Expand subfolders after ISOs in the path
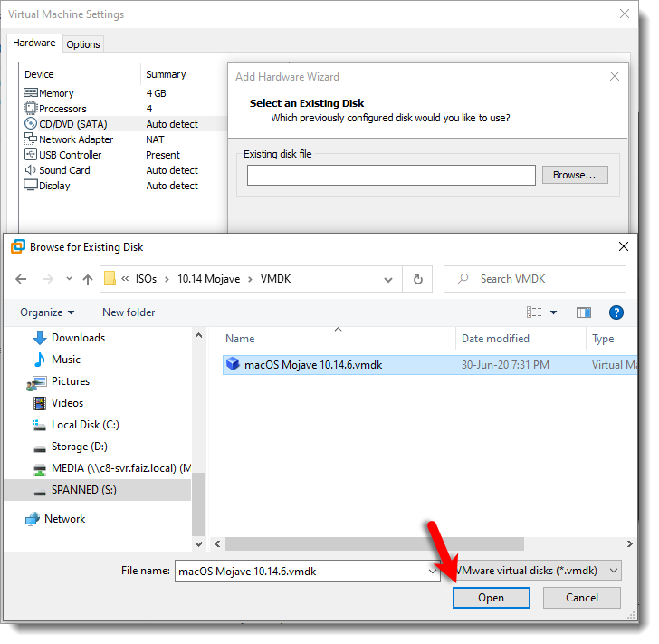This screenshot has width=659, height=644. click(167, 279)
